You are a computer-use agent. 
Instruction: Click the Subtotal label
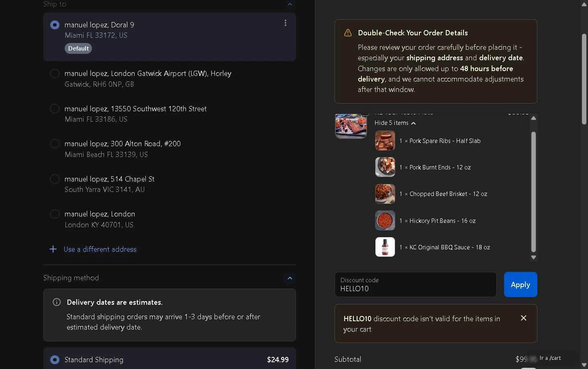pos(348,359)
